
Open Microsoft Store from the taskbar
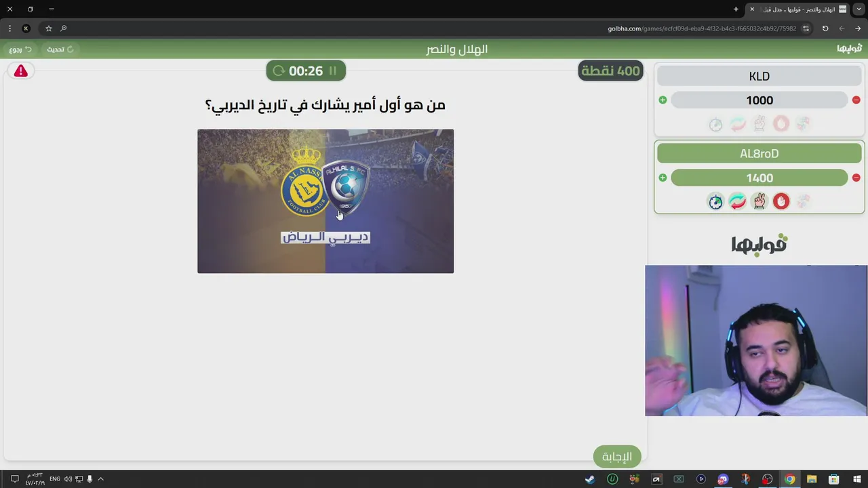834,479
